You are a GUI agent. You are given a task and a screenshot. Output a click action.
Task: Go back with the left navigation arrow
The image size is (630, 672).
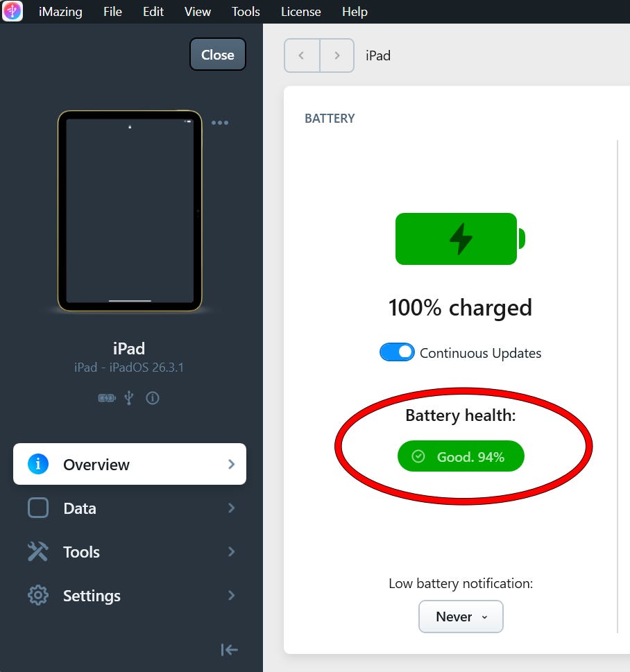[302, 55]
